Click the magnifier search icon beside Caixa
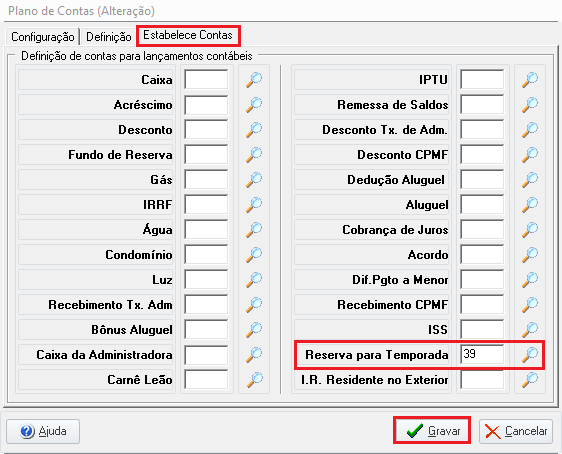Screen dimensions: 562x454 254,80
